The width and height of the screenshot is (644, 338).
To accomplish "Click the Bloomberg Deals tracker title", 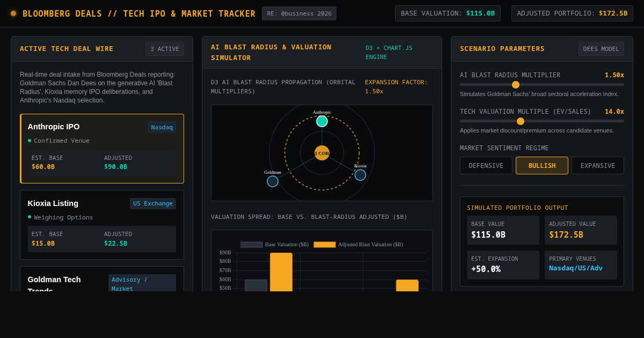I will click(139, 13).
